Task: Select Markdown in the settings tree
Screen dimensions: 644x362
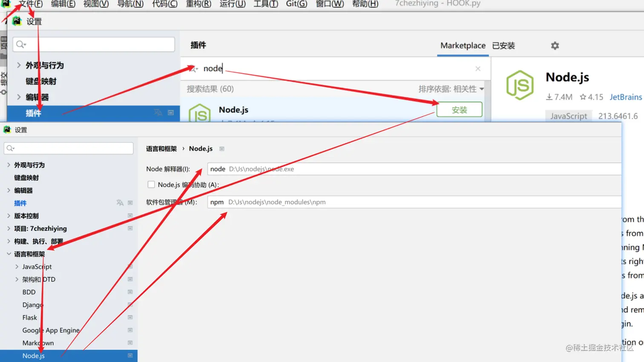Action: click(38, 343)
